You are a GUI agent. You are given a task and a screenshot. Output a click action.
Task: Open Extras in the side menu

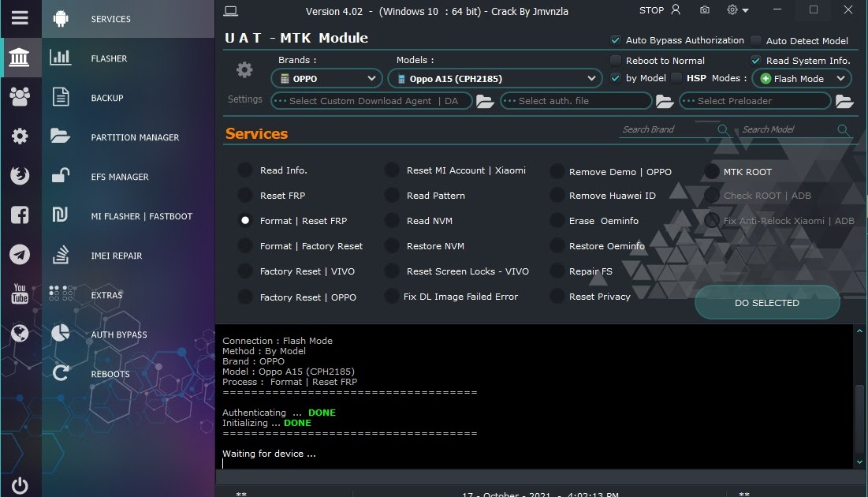click(x=128, y=295)
